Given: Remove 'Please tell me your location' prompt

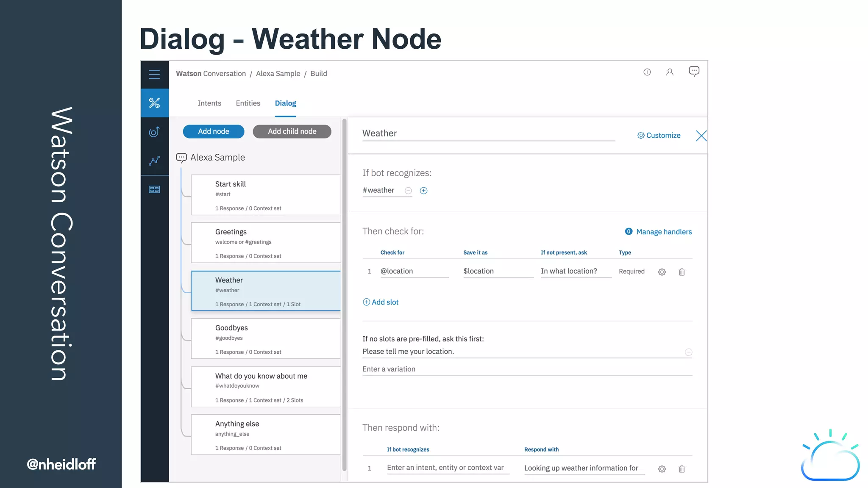Looking at the screenshot, I should click(x=688, y=352).
